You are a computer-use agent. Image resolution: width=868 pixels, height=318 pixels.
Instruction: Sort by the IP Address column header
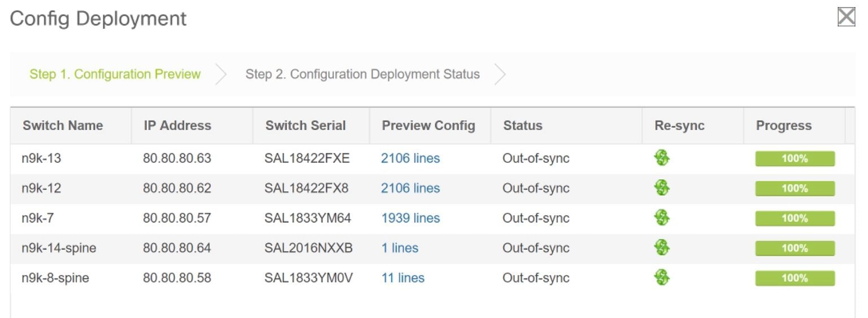(x=177, y=126)
